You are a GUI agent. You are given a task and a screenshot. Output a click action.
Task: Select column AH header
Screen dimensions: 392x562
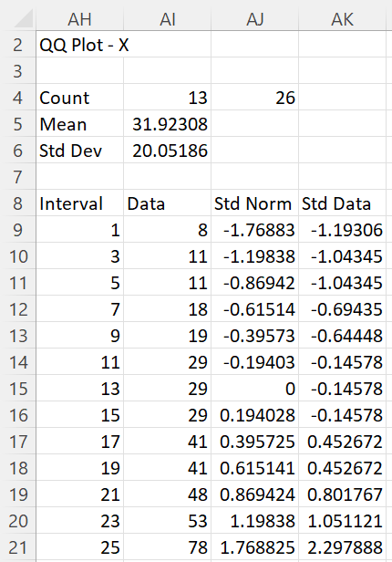coord(79,18)
